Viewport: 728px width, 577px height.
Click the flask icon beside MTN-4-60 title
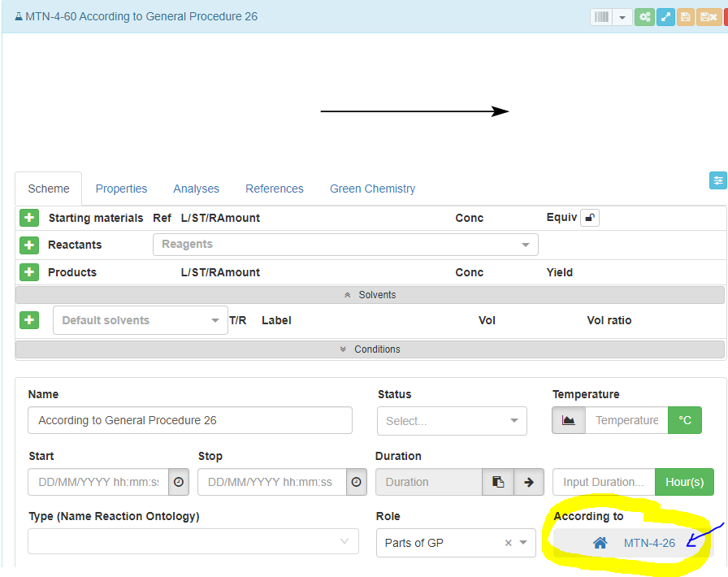[x=19, y=17]
